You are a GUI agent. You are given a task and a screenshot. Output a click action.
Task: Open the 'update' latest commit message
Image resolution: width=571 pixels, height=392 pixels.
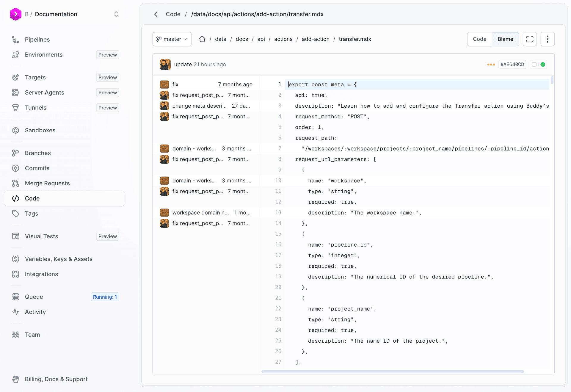(x=183, y=65)
